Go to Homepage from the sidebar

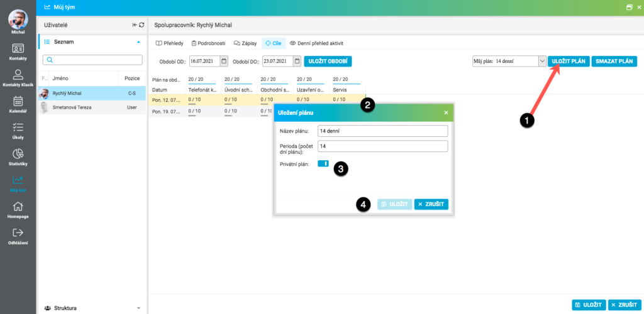[18, 210]
